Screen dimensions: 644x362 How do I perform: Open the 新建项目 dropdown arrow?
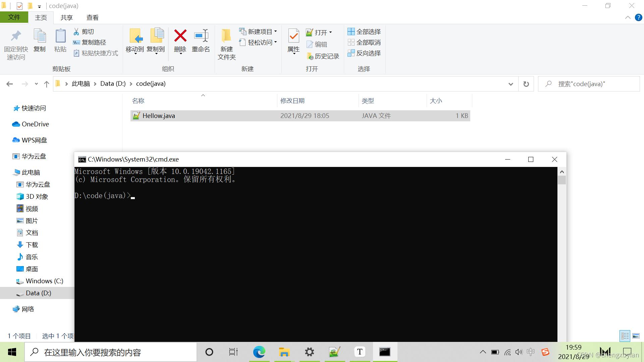pyautogui.click(x=276, y=31)
